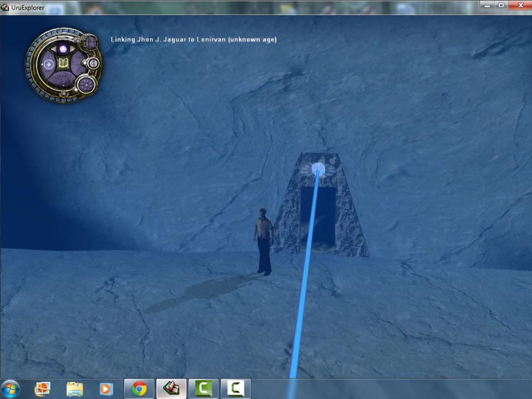Click the starry dotted dial on the KI
Image resolution: width=532 pixels, height=399 pixels.
(86, 84)
